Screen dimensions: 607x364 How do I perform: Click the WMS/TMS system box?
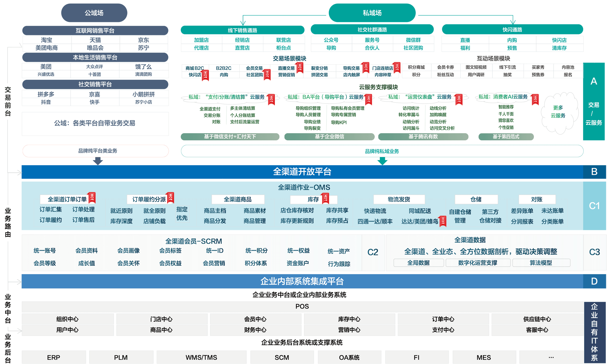[x=201, y=357]
